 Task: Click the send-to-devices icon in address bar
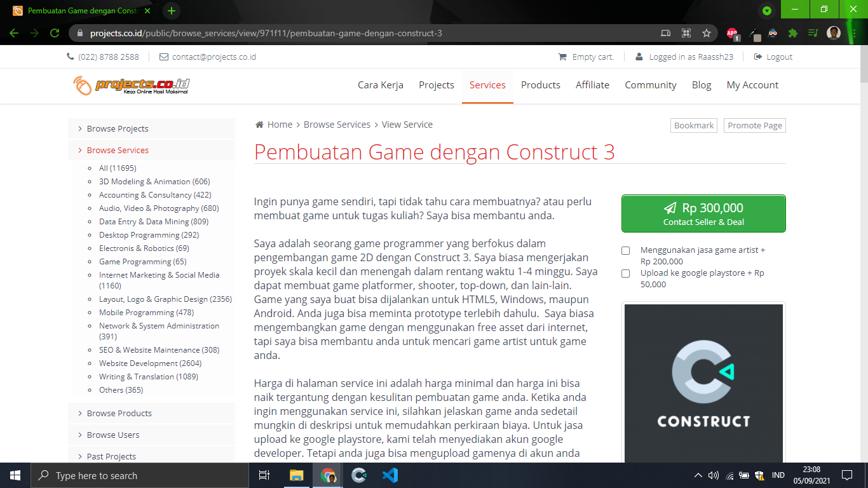(x=665, y=33)
